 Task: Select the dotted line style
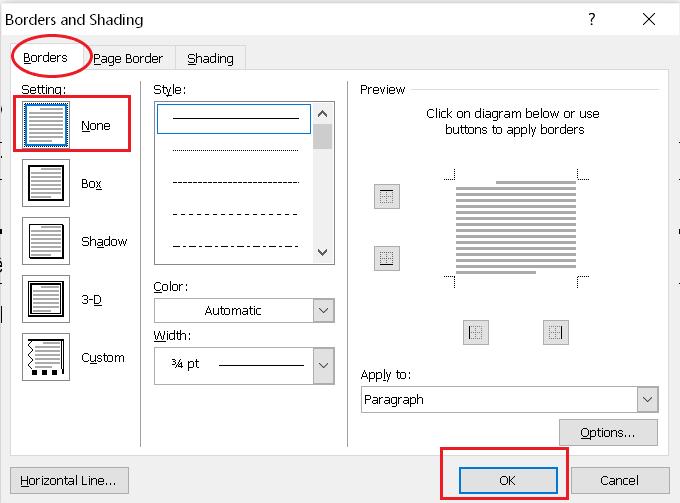234,150
